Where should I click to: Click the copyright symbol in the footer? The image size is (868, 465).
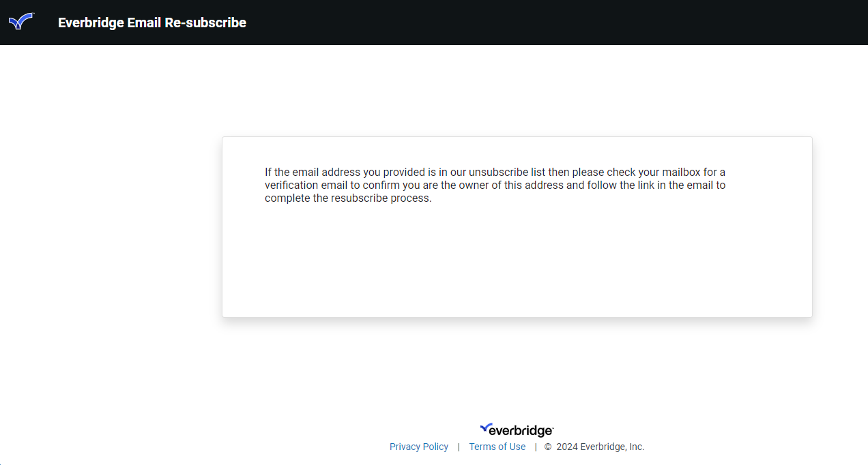(549, 447)
